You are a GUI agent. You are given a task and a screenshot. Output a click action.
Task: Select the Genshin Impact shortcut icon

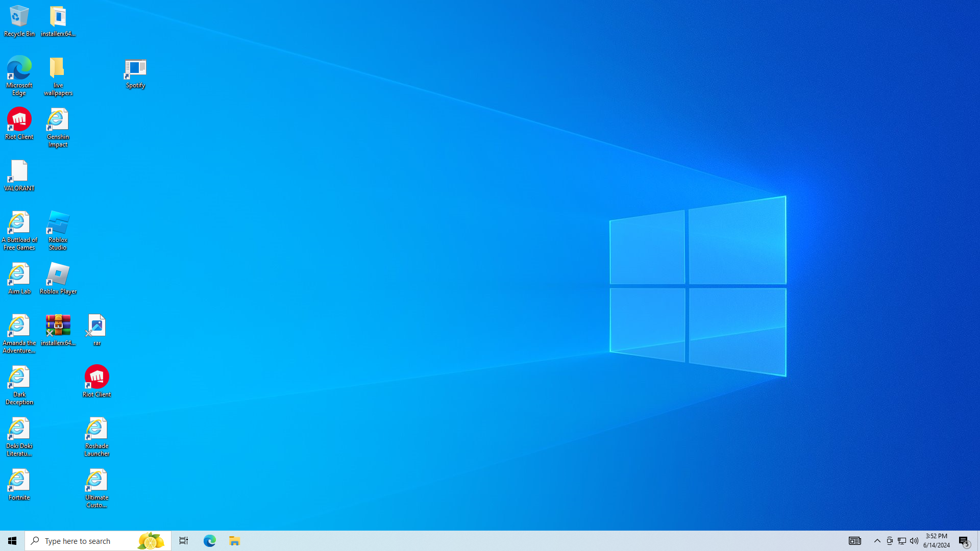coord(58,127)
